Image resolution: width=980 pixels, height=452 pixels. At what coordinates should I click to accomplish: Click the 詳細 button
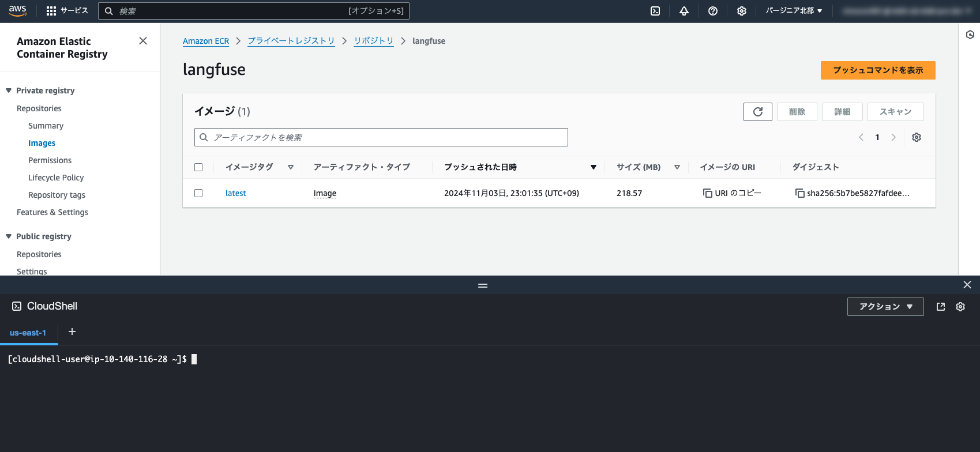[x=842, y=112]
